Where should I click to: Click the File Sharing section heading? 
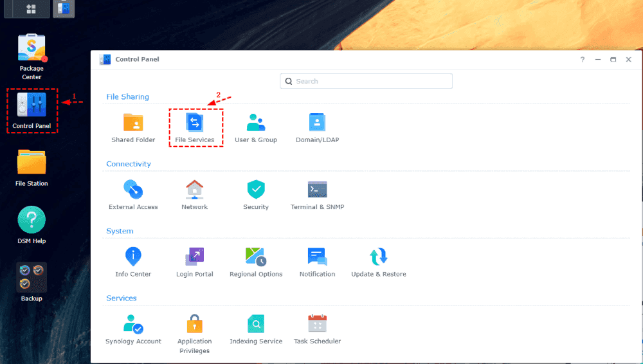point(127,97)
